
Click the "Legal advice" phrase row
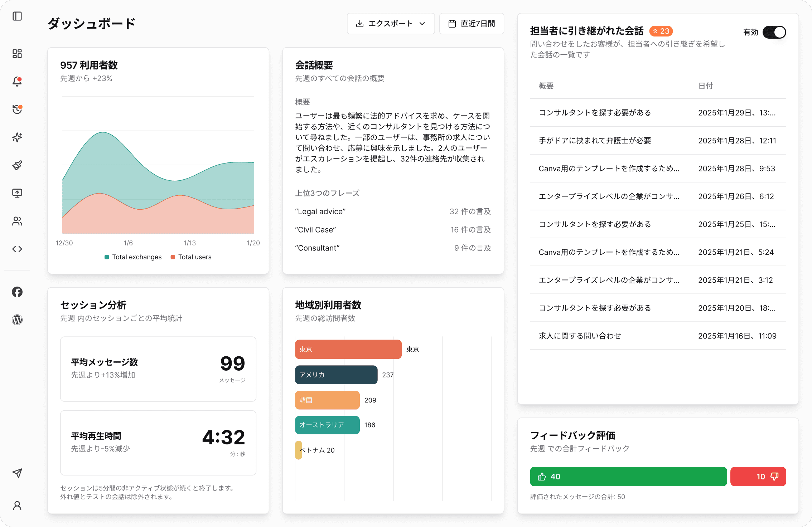393,211
